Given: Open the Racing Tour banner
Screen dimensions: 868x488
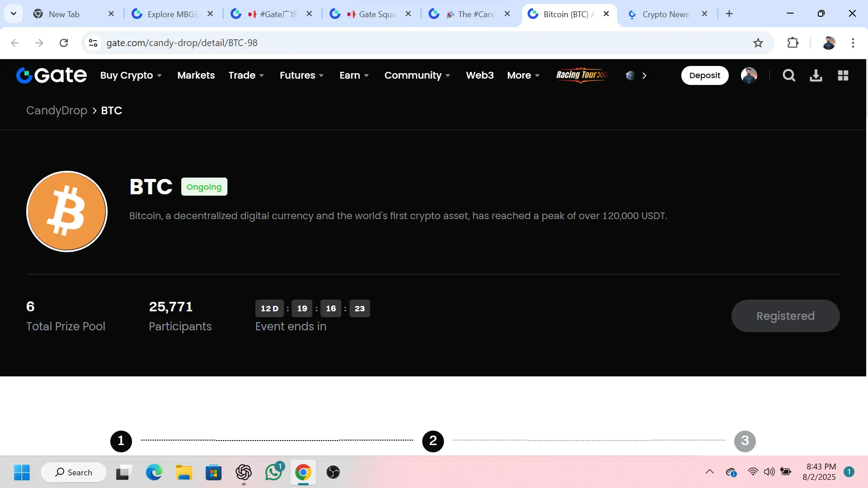Looking at the screenshot, I should [x=582, y=75].
